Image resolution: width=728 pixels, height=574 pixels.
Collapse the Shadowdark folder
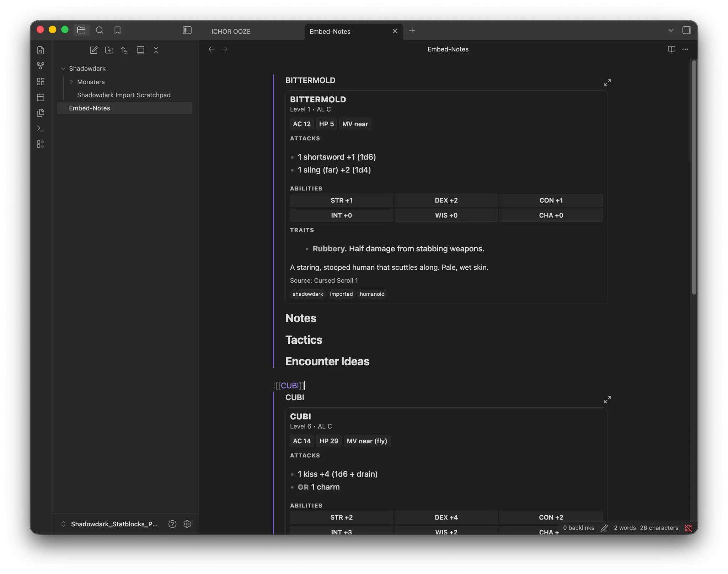63,69
